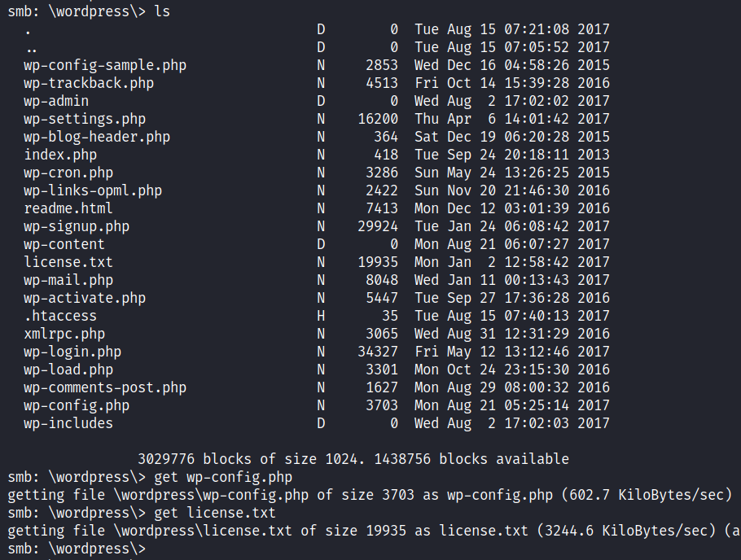Click the .htaccess hidden file entry

[x=60, y=316]
